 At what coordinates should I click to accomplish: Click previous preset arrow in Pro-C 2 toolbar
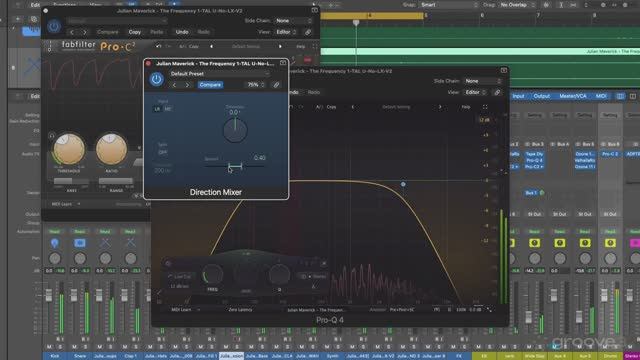pyautogui.click(x=211, y=47)
